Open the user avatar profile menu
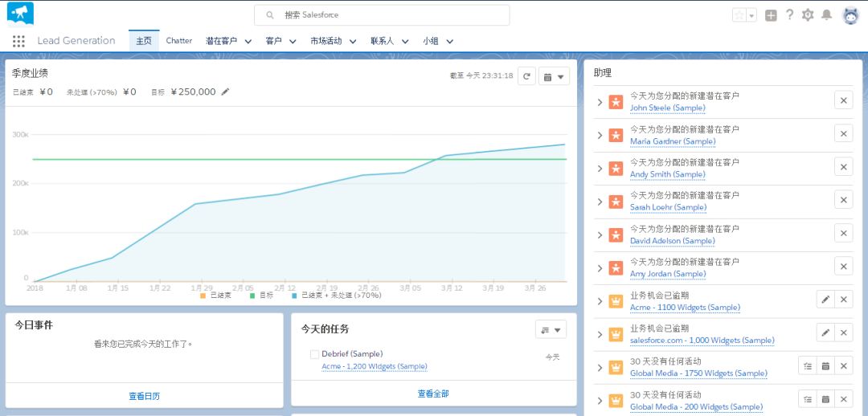Viewport: 868px width, 416px height. point(850,15)
